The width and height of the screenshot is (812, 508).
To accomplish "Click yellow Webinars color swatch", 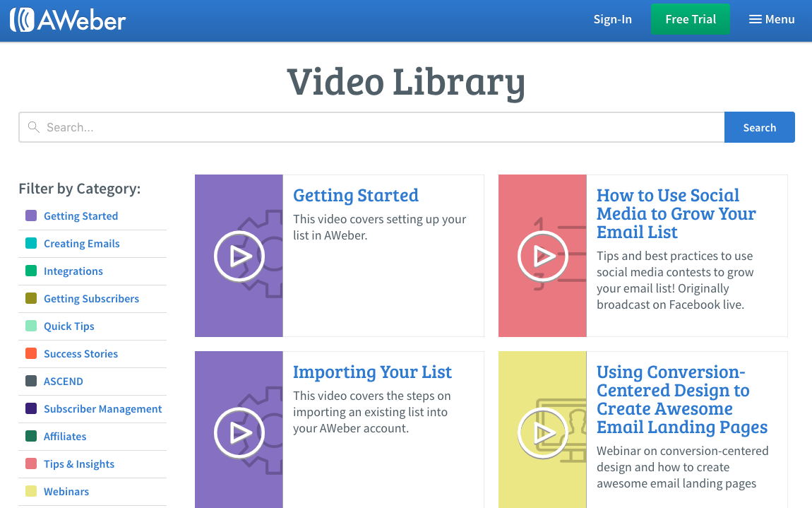I will tap(31, 491).
